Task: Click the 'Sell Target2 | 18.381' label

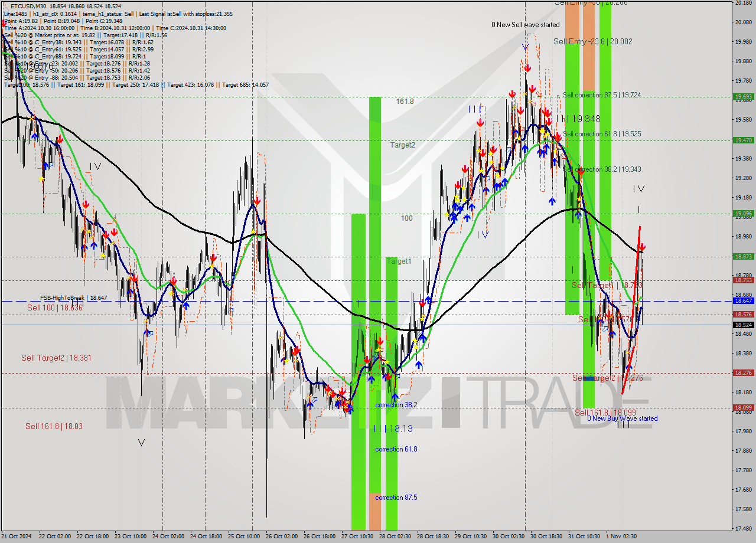Action: [56, 358]
